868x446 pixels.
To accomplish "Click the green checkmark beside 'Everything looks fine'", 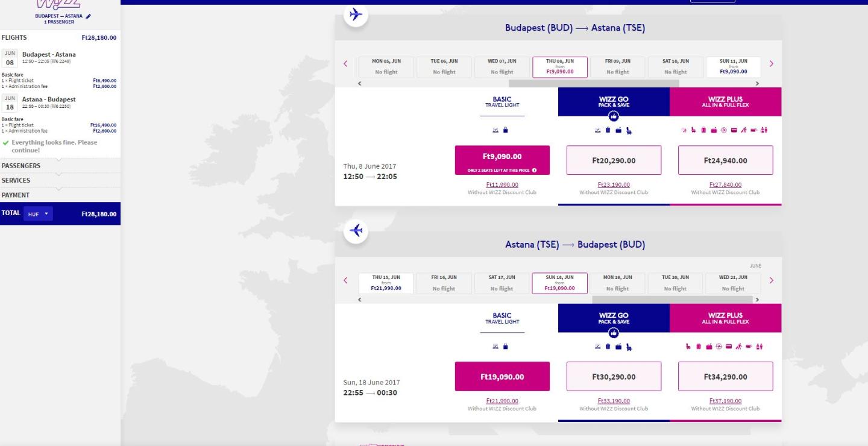I will click(5, 143).
